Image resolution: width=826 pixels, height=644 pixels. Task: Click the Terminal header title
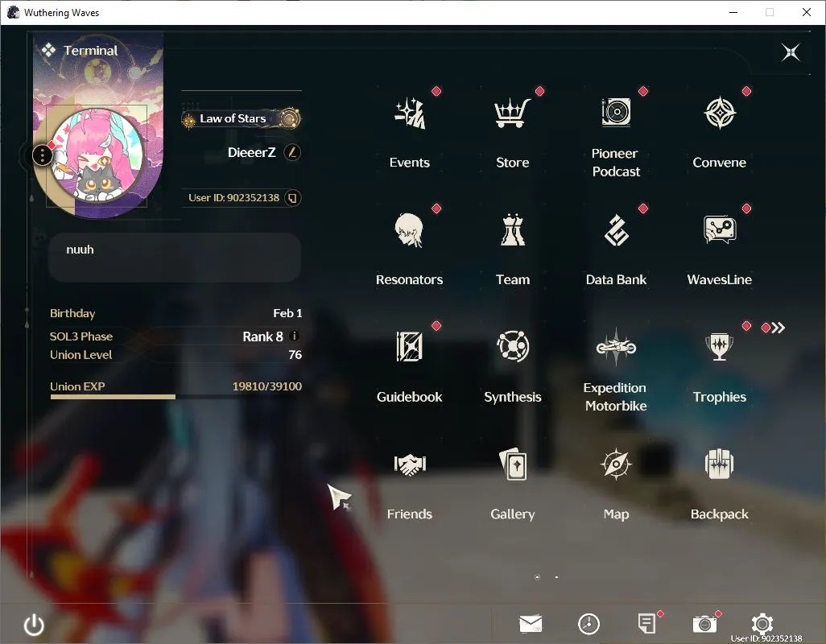point(91,51)
